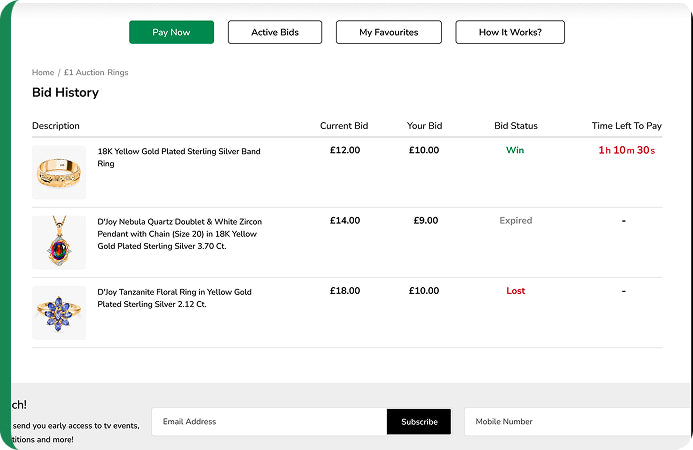This screenshot has height=450, width=693.
Task: Open 18K Yellow Gold Plated Band Ring title
Action: pyautogui.click(x=179, y=157)
